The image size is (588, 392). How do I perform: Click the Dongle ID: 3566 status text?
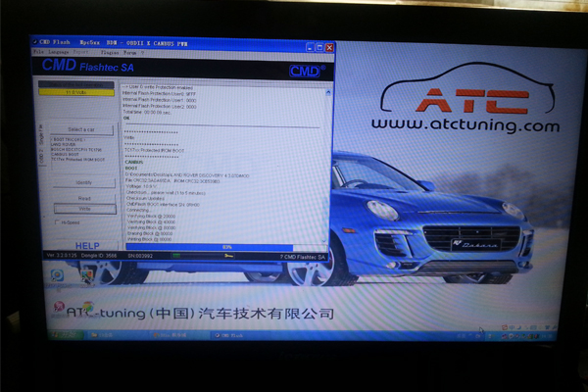pos(99,256)
